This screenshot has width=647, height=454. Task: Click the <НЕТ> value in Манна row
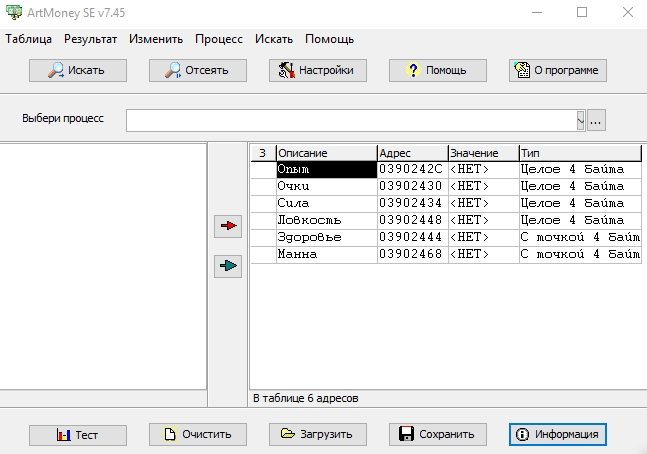click(484, 254)
